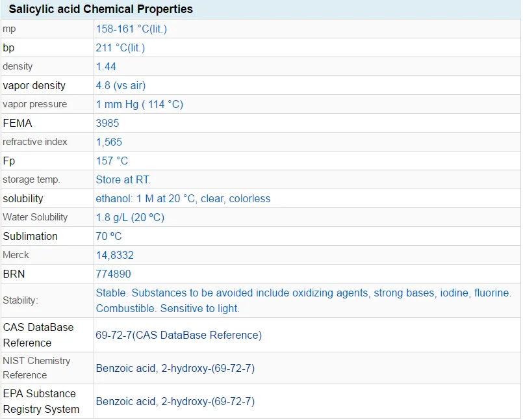Open the Merck reference 14,8332

click(114, 255)
